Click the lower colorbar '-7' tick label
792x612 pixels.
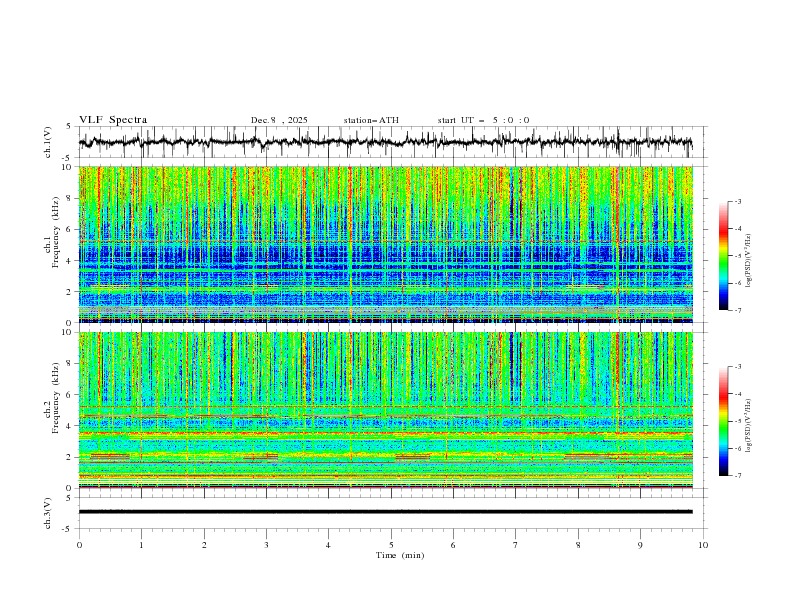coord(738,476)
